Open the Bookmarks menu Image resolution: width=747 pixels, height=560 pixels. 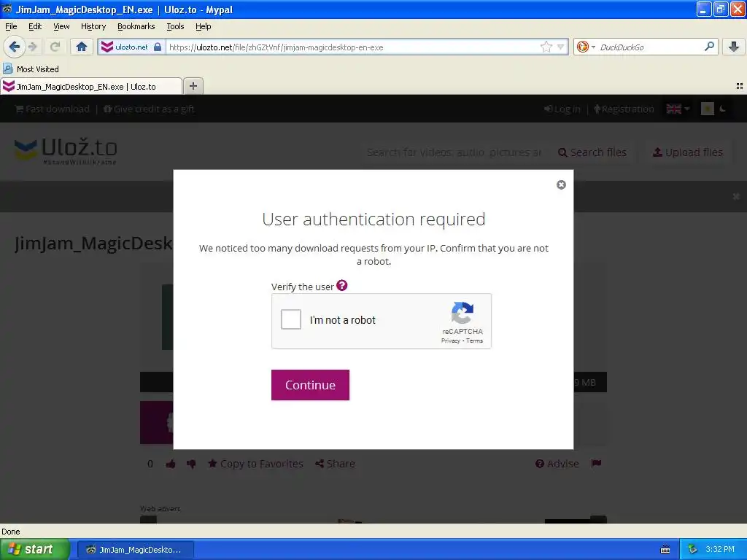(x=136, y=26)
